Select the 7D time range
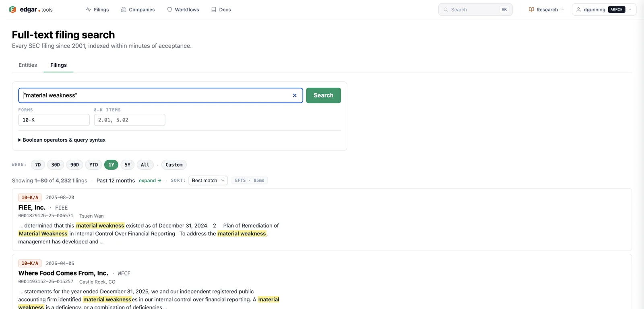 (x=38, y=165)
